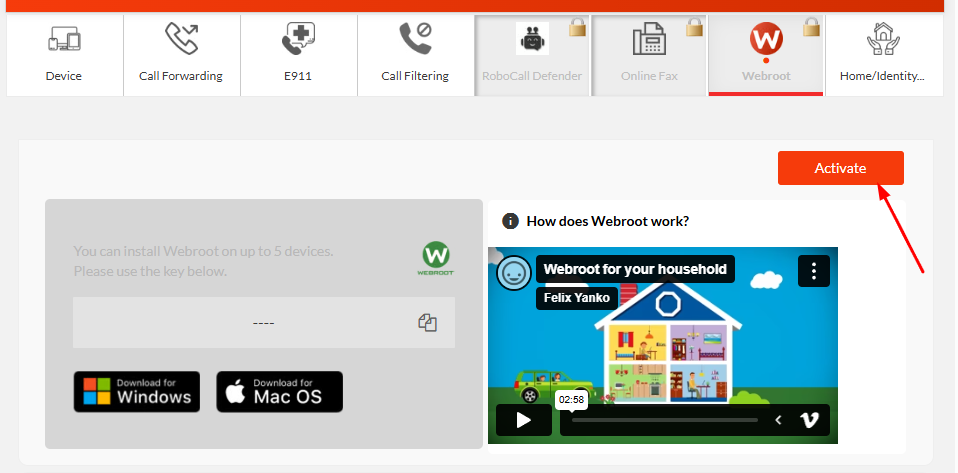Click the Online Fax machine icon
Viewport: 958px width, 473px height.
649,38
